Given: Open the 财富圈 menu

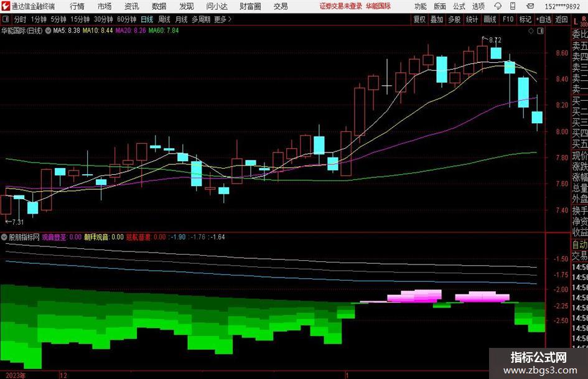Looking at the screenshot, I should pyautogui.click(x=250, y=6).
